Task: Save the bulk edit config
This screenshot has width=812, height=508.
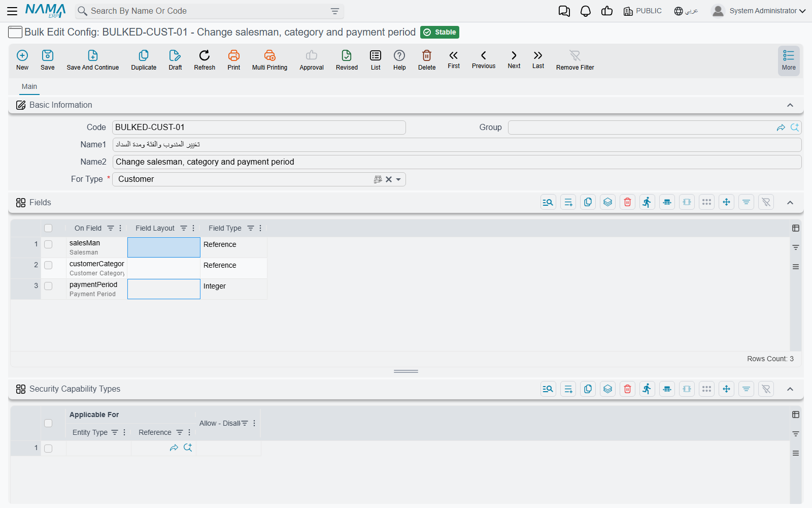Action: (x=48, y=60)
